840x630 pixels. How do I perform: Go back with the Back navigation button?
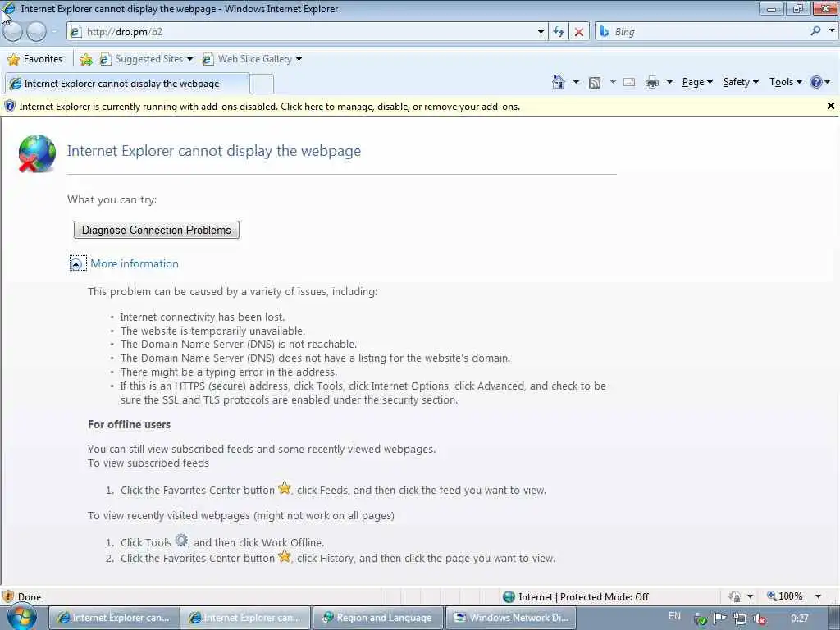12,32
